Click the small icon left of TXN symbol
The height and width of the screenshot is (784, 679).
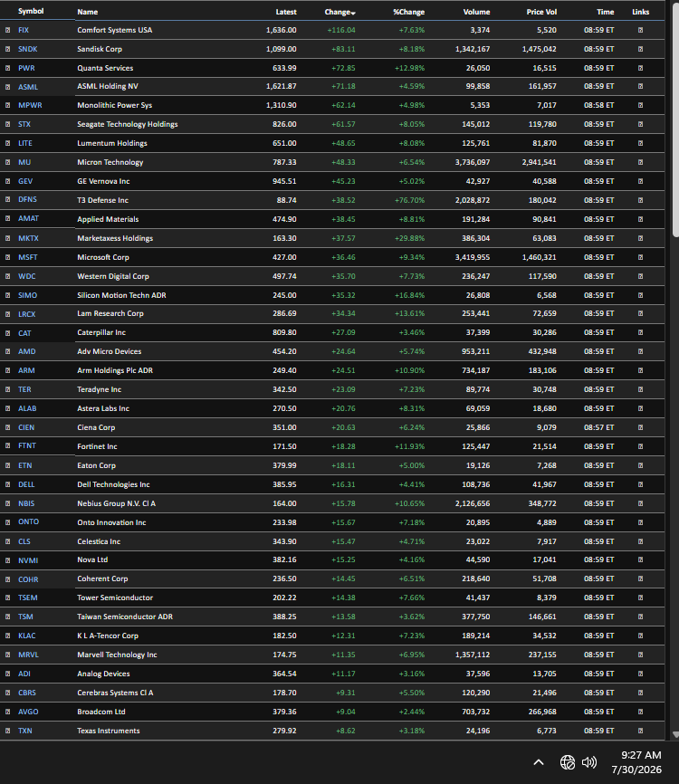pos(7,731)
